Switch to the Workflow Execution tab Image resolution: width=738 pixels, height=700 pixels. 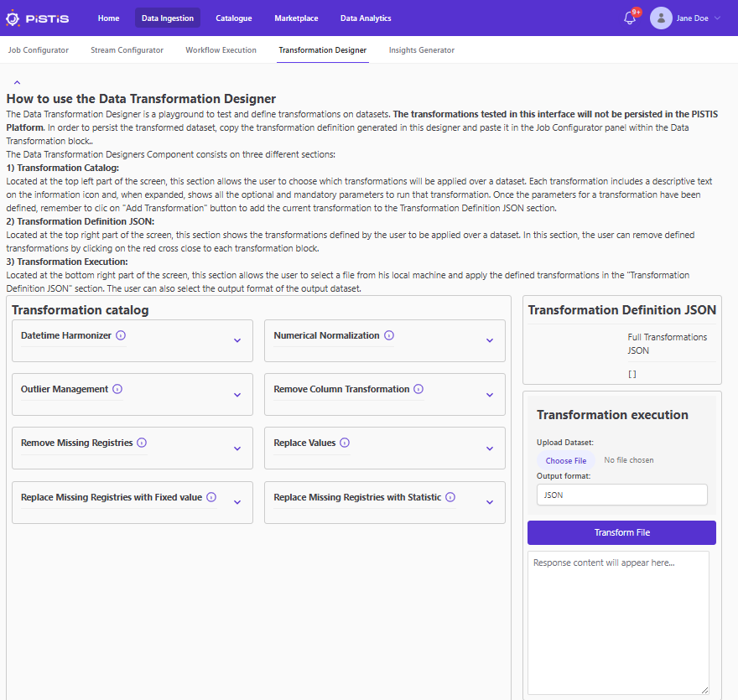(221, 49)
